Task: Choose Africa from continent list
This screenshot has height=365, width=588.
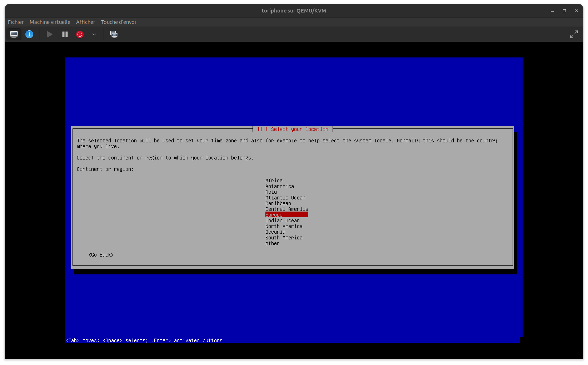Action: 274,181
